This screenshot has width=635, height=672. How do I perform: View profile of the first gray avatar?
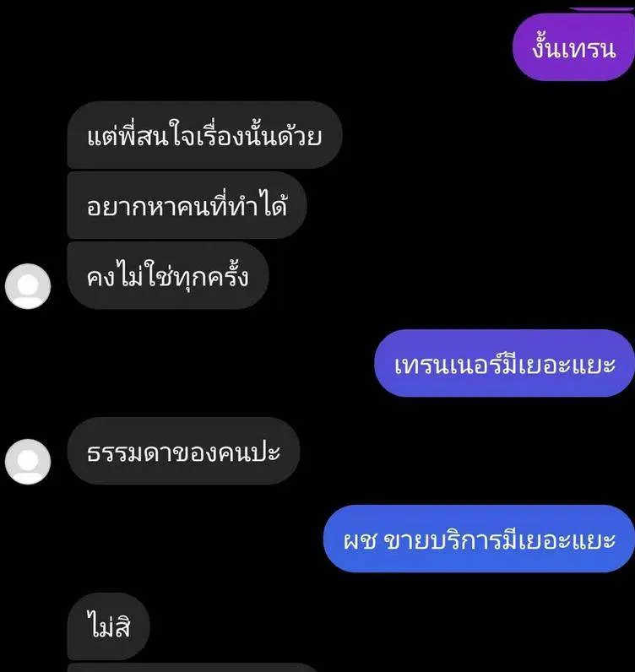pyautogui.click(x=28, y=286)
